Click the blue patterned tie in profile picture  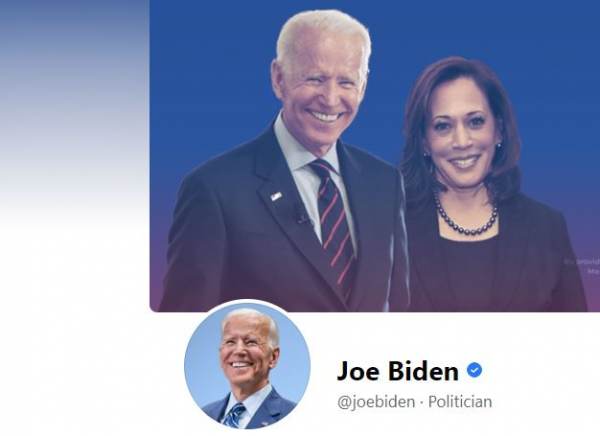tap(233, 415)
